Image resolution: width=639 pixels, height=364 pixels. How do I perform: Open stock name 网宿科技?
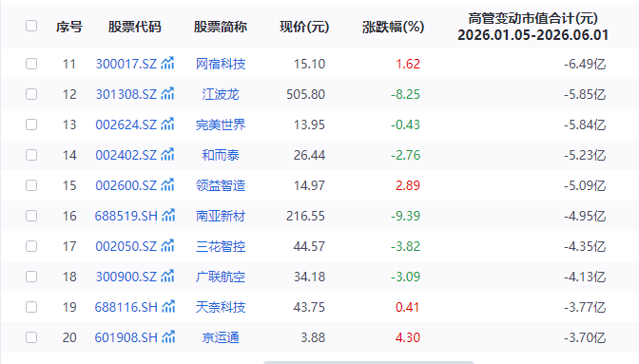click(221, 64)
